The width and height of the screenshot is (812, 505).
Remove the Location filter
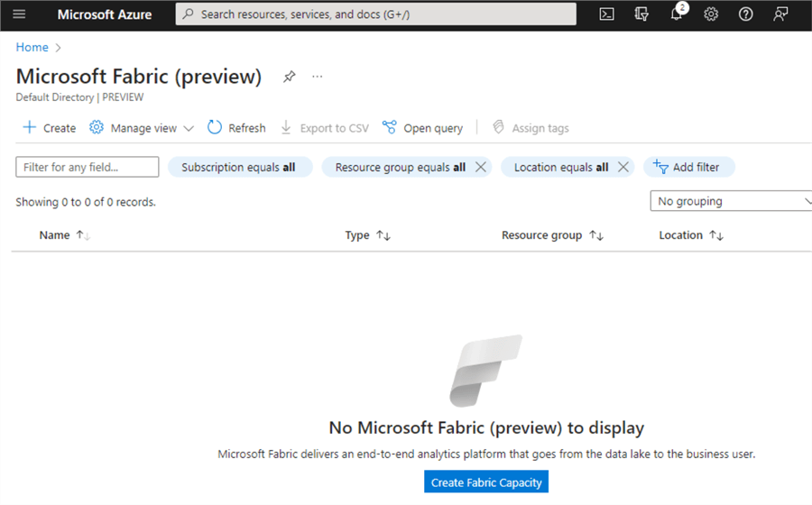coord(623,167)
